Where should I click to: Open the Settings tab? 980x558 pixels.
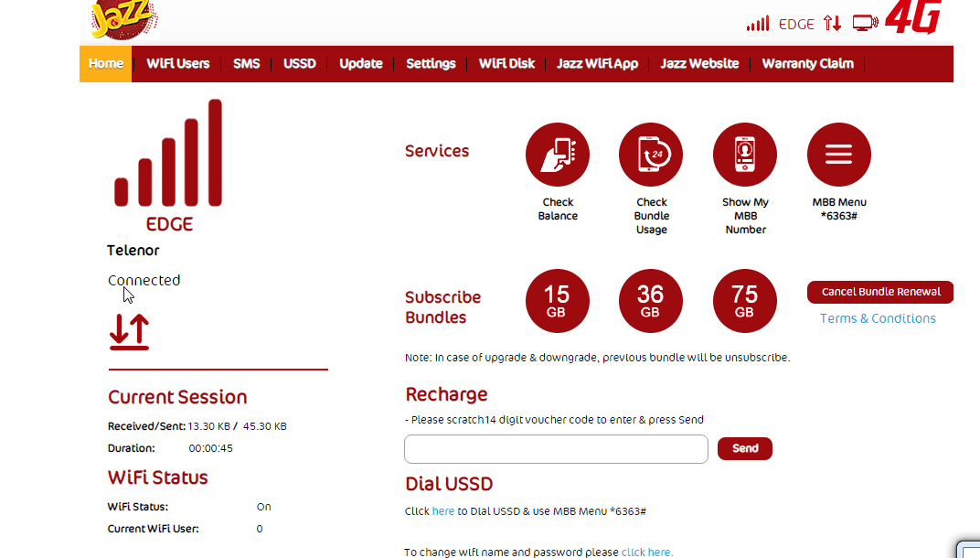tap(431, 63)
